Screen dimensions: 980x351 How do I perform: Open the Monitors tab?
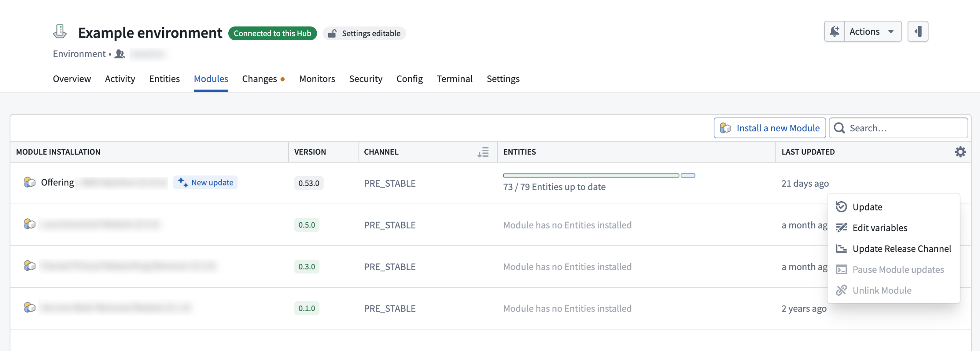point(317,79)
